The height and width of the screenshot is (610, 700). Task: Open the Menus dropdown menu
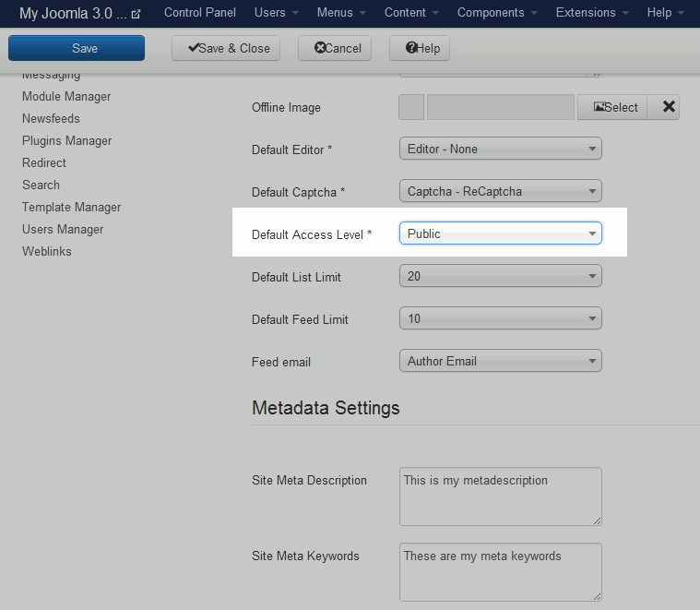pos(341,13)
